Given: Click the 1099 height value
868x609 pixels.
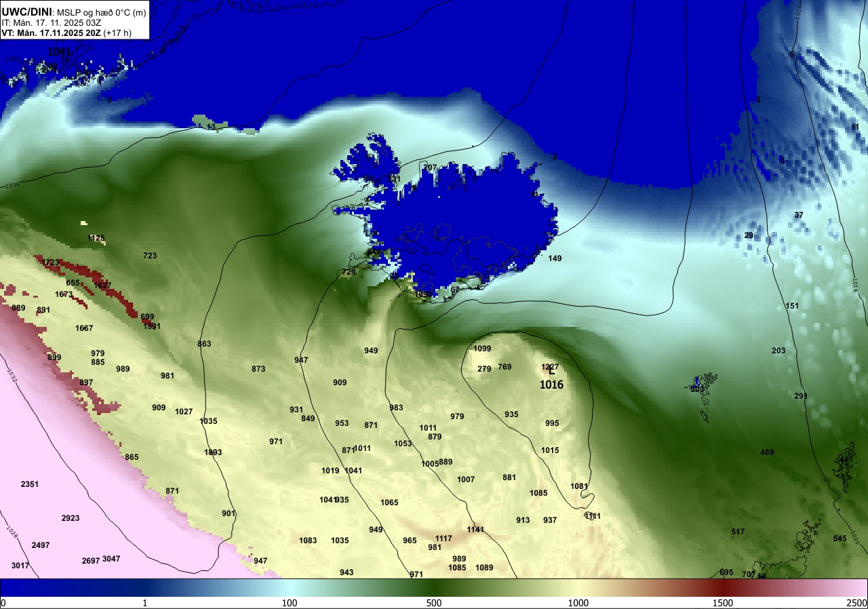Looking at the screenshot, I should point(482,349).
